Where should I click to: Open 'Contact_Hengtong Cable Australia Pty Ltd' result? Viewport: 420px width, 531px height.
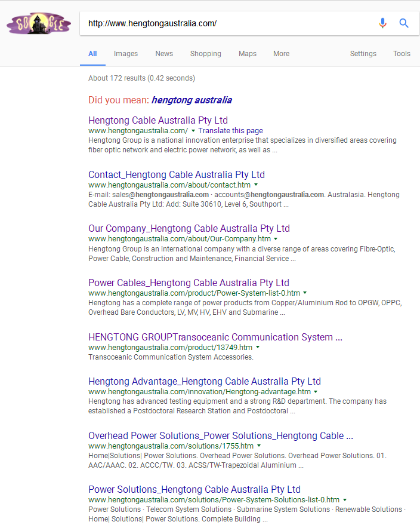177,174
